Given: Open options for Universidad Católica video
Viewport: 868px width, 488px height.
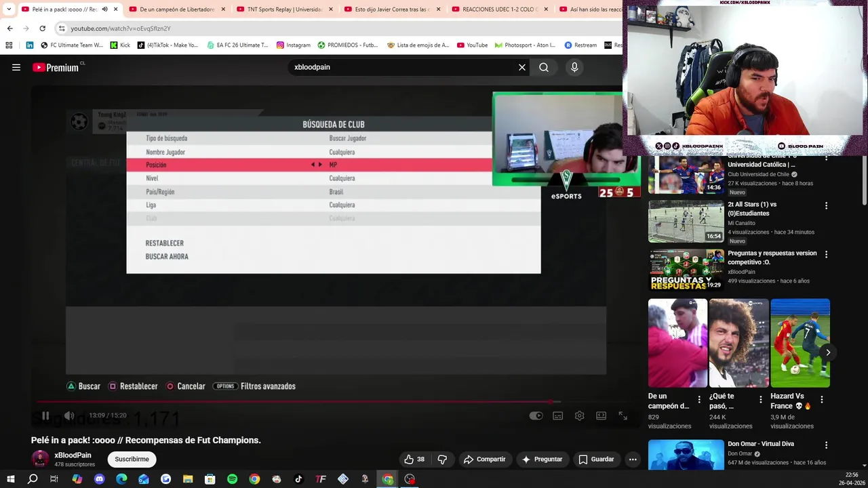Looking at the screenshot, I should coord(826,158).
